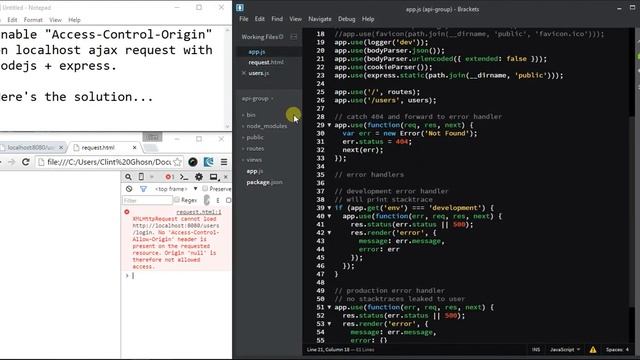Click Chrome address bar with file URL

pyautogui.click(x=109, y=162)
